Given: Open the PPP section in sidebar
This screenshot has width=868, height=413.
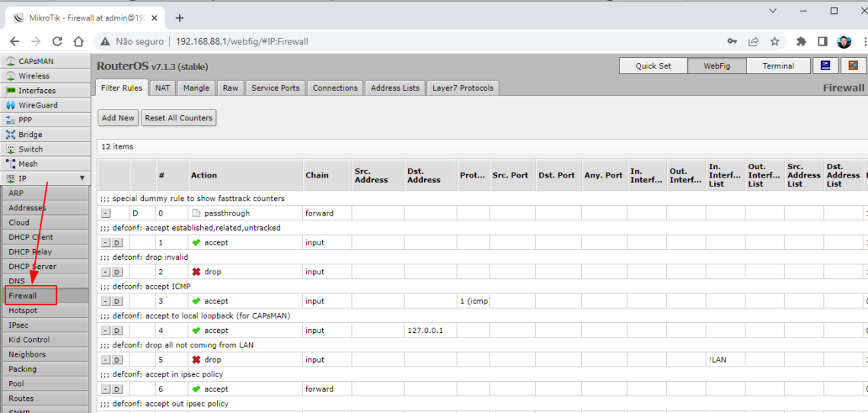Looking at the screenshot, I should point(45,120).
